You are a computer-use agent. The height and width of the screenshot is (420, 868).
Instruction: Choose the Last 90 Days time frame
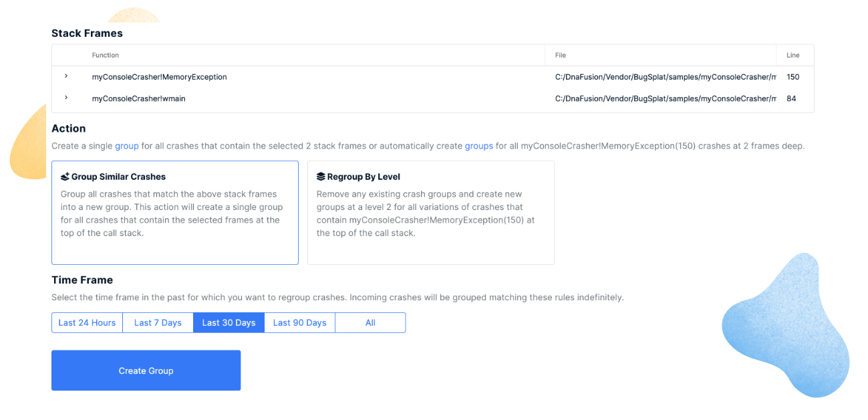299,322
